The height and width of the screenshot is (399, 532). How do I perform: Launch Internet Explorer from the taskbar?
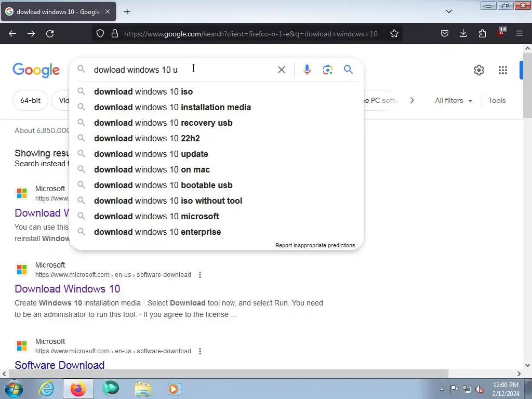(x=47, y=389)
